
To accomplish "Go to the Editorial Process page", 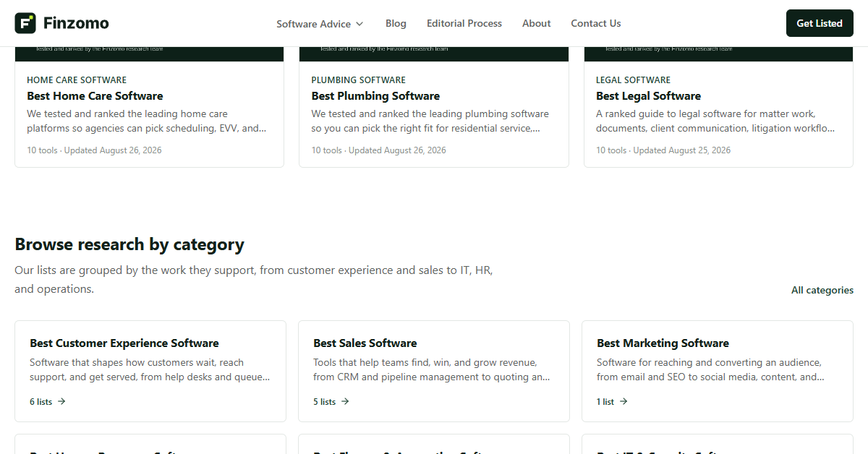I will pyautogui.click(x=464, y=23).
